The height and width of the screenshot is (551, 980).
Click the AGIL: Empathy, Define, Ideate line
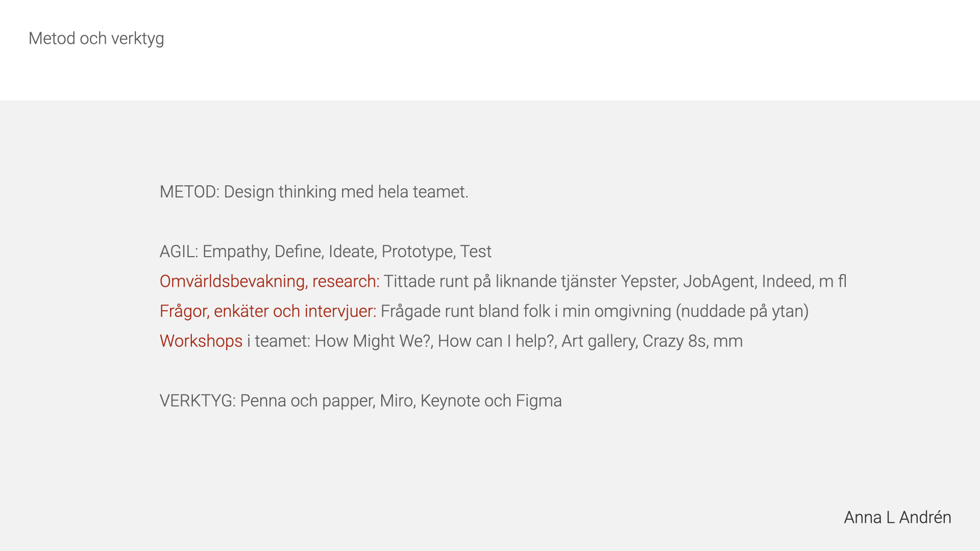[x=326, y=252]
